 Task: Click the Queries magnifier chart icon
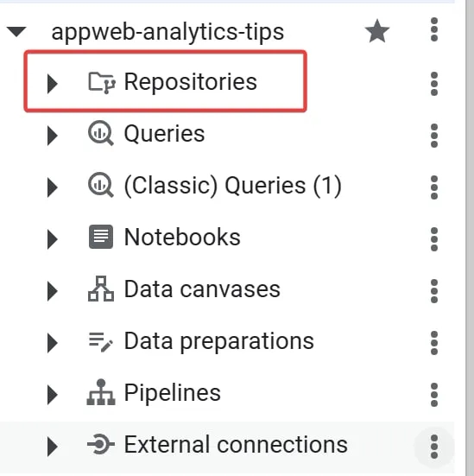tap(101, 134)
